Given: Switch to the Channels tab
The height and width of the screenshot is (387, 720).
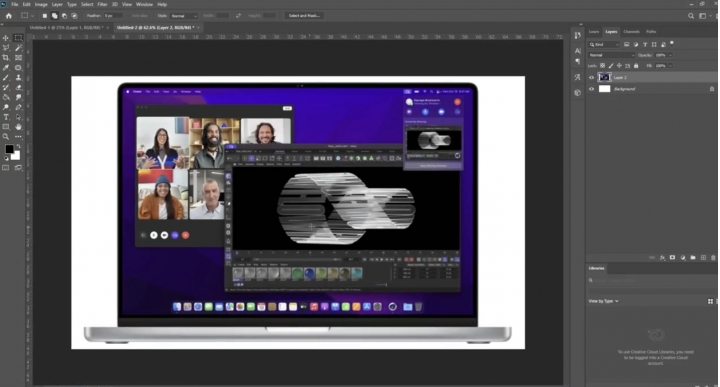Looking at the screenshot, I should tap(631, 32).
